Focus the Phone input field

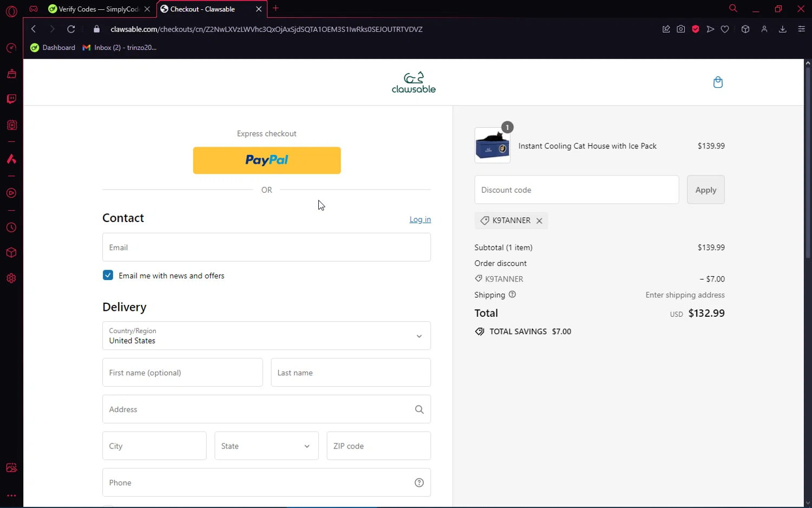pyautogui.click(x=266, y=483)
